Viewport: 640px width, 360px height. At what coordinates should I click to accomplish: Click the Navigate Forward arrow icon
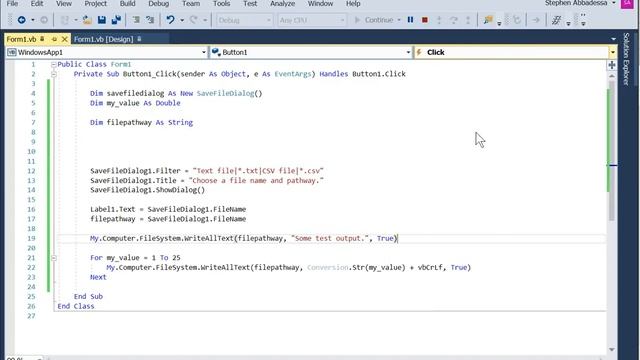[44, 20]
